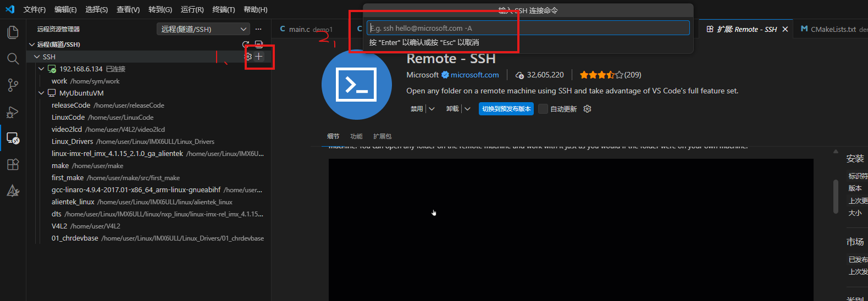This screenshot has height=301, width=868.
Task: Close the Remote - SSH extension tab
Action: pyautogui.click(x=785, y=29)
